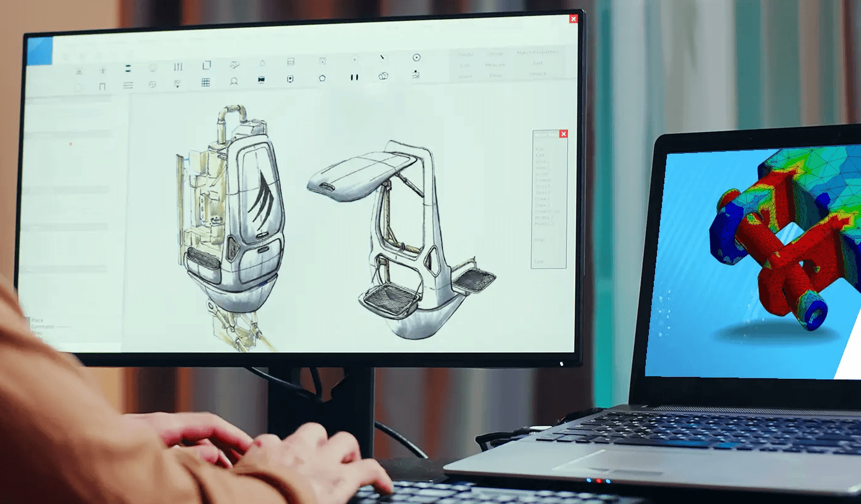Screen dimensions: 861x504
Task: Open Help in the floating menu panel
Action: pyautogui.click(x=540, y=240)
